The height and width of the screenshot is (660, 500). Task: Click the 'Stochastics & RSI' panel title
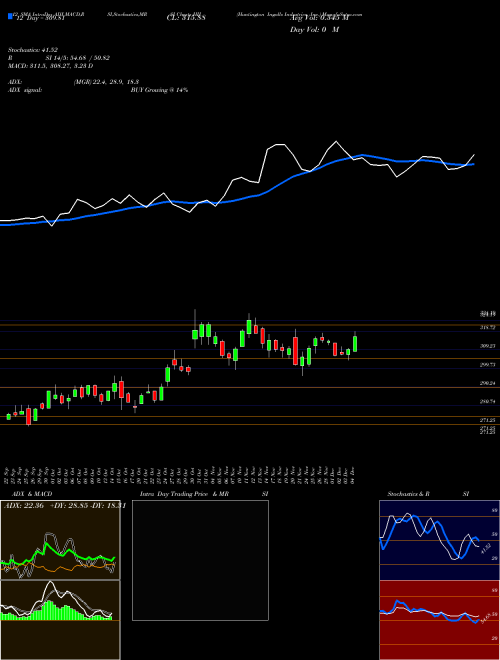pyautogui.click(x=428, y=494)
